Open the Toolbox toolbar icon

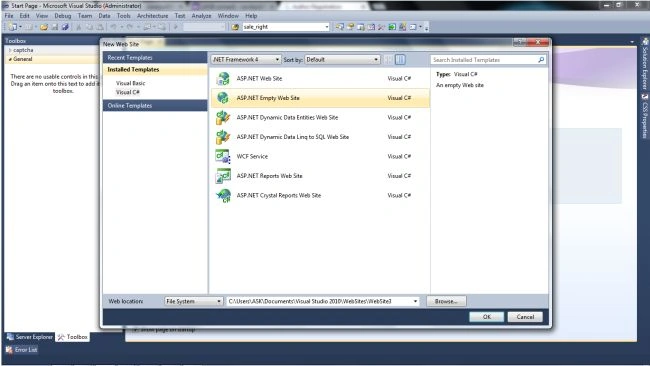click(x=381, y=27)
